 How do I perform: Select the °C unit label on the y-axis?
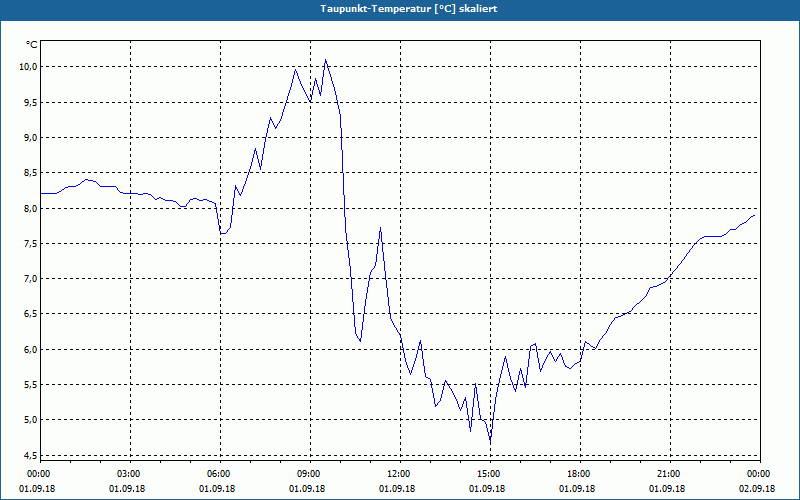coord(32,45)
